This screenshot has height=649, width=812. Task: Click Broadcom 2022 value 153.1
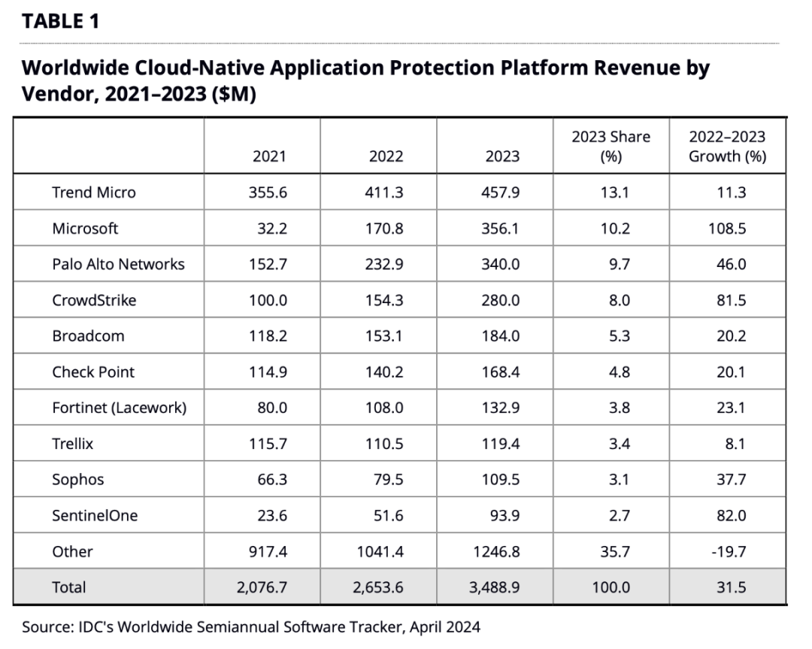(383, 335)
